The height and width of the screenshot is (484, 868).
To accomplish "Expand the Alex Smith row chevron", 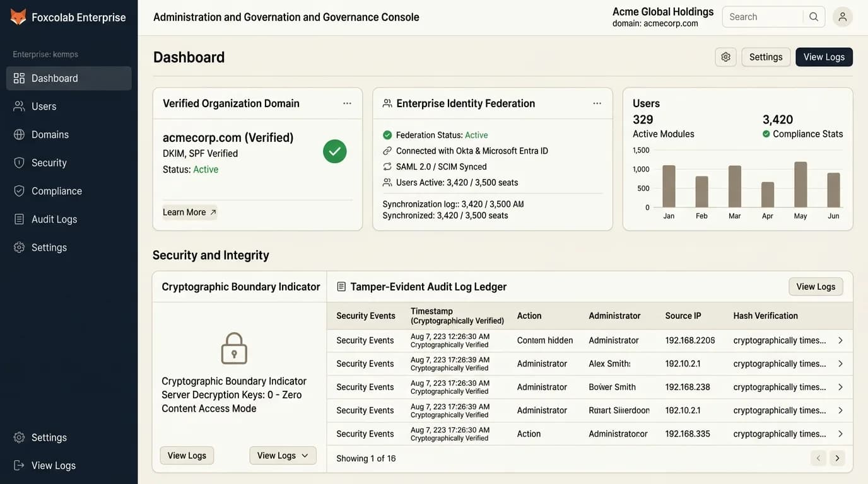I will point(840,364).
